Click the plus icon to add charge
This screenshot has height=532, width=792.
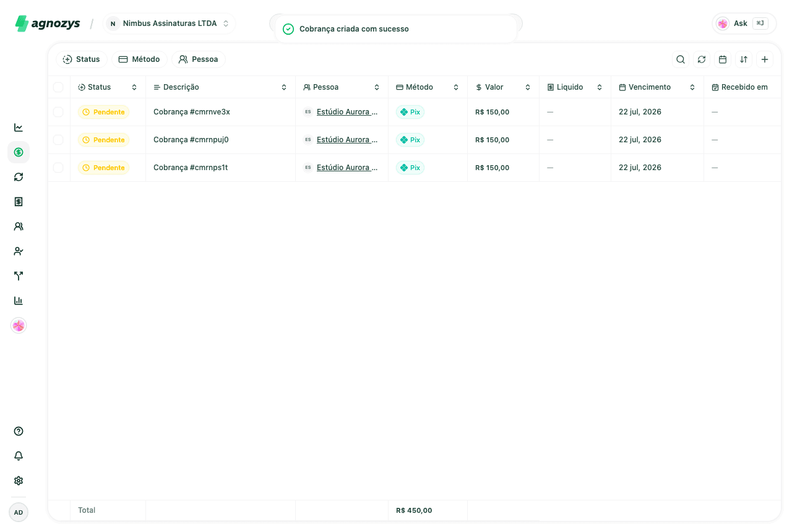tap(765, 59)
